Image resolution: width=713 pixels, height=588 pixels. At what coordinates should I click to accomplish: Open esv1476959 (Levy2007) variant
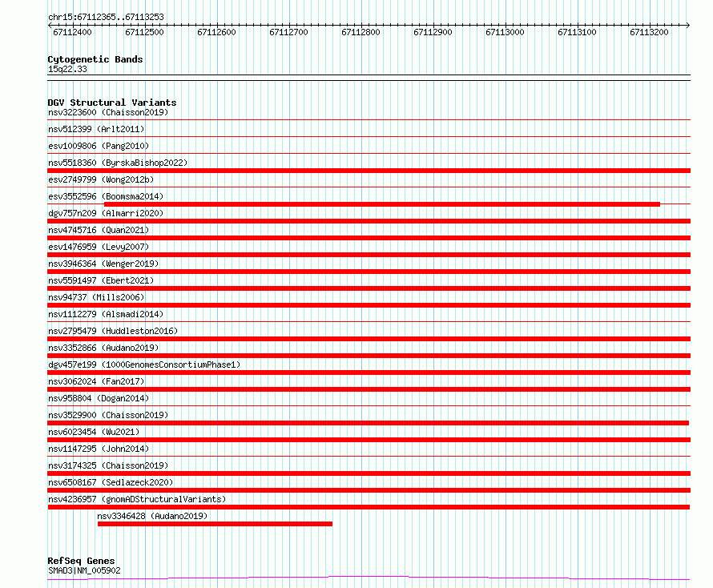tap(99, 247)
